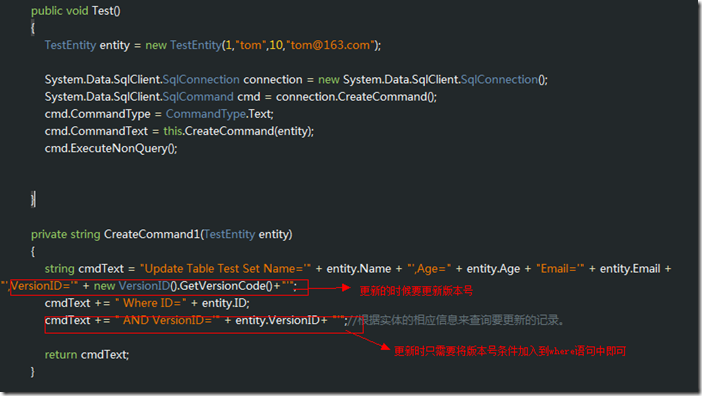Click 'entity.Email' in the cmdText line

pos(630,269)
